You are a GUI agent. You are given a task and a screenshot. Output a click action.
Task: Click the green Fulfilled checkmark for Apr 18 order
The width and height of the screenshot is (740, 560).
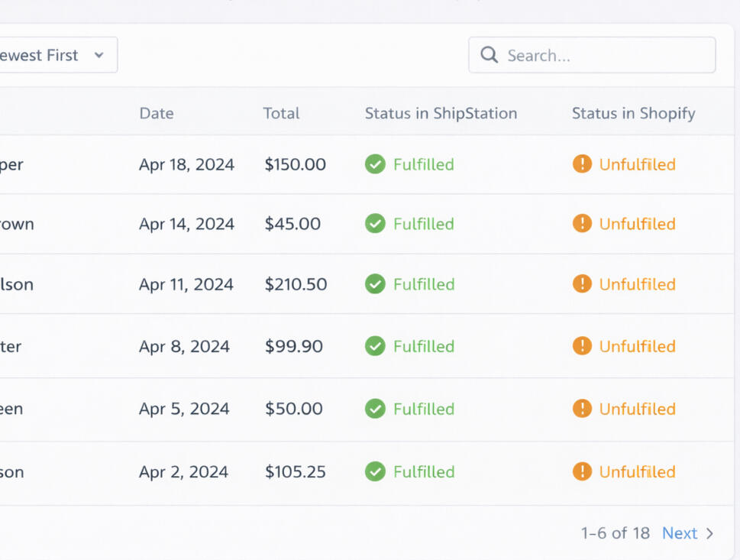[x=375, y=164]
